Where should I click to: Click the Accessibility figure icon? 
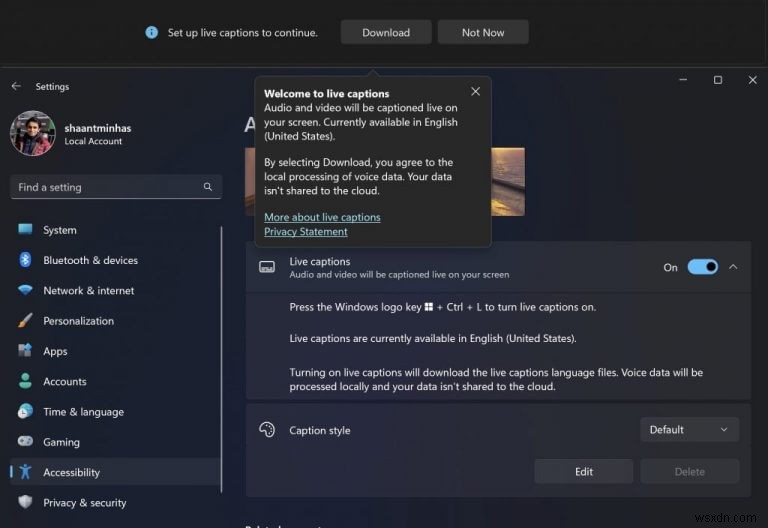point(25,472)
